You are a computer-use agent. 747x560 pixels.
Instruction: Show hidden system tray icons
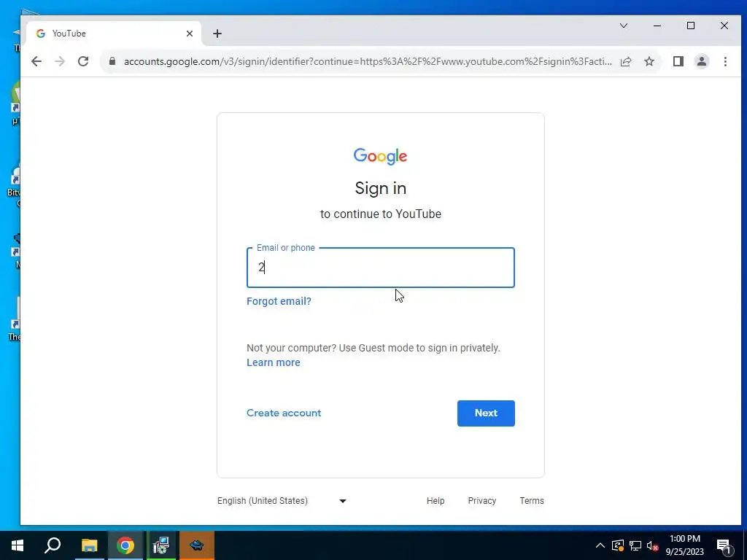point(600,545)
